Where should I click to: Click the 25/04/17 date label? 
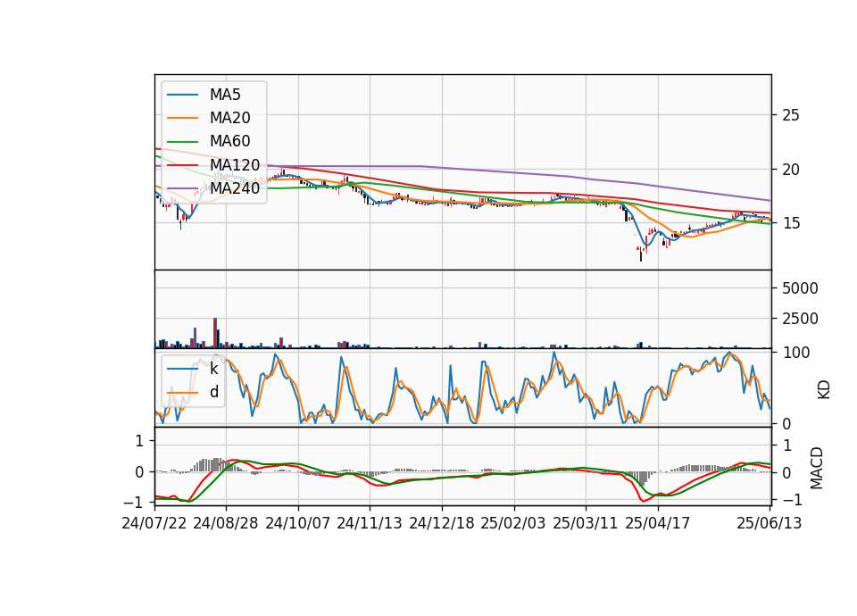[658, 523]
